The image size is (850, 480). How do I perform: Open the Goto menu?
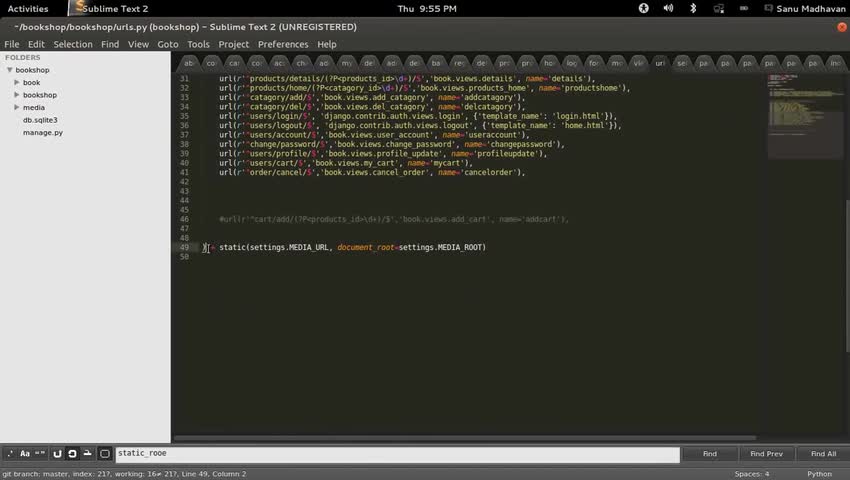[x=168, y=45]
